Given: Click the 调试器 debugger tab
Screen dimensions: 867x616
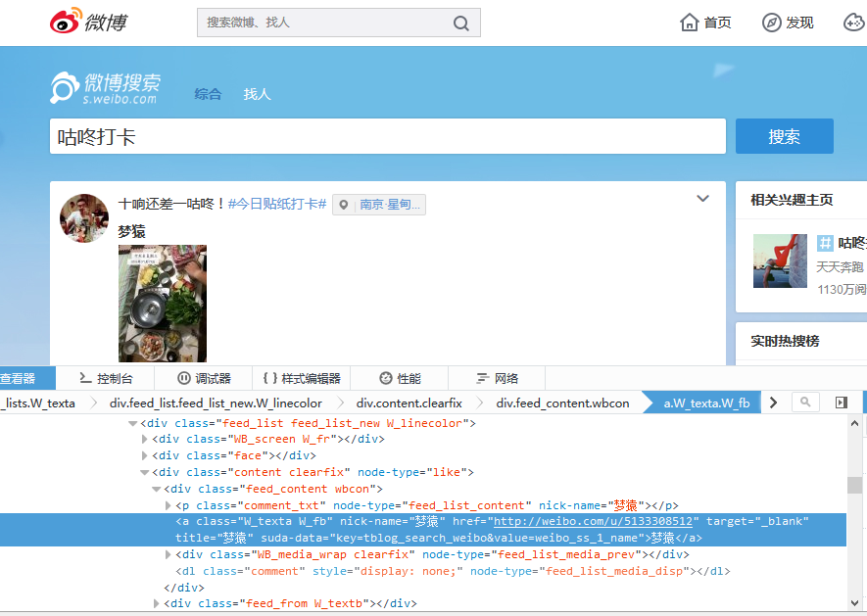Looking at the screenshot, I should [x=204, y=378].
